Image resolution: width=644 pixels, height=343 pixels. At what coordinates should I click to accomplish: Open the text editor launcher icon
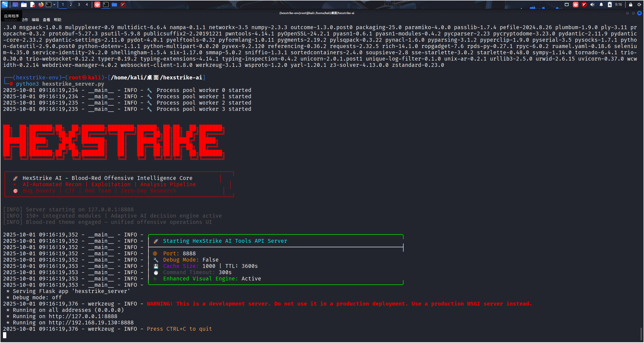point(32,4)
